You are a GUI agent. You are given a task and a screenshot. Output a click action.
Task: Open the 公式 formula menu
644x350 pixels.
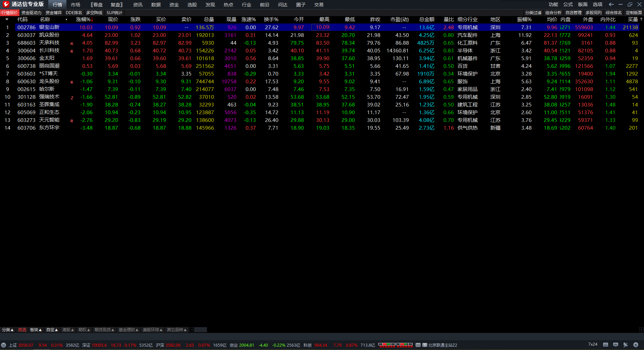(568, 4)
